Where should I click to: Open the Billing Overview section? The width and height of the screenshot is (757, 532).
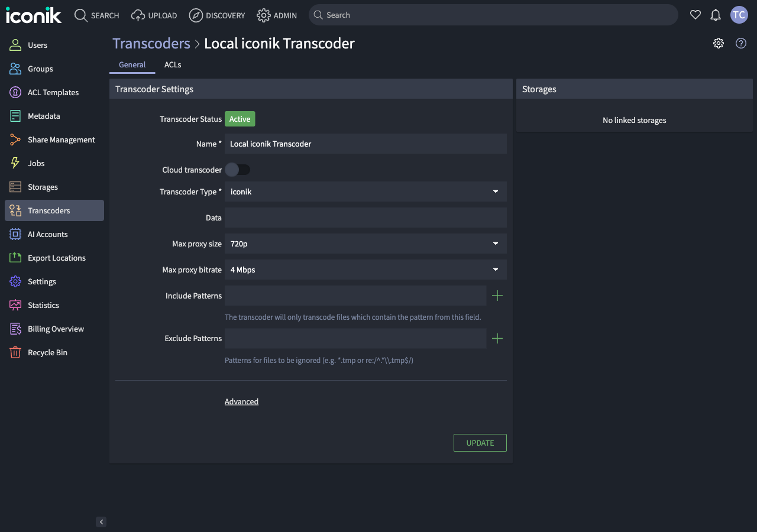56,329
